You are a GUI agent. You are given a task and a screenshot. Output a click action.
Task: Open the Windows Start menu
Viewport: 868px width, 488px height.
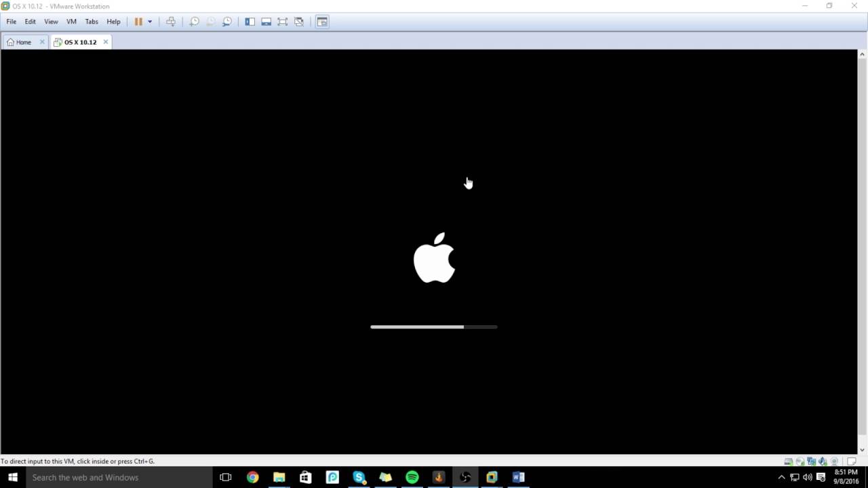[x=12, y=477]
